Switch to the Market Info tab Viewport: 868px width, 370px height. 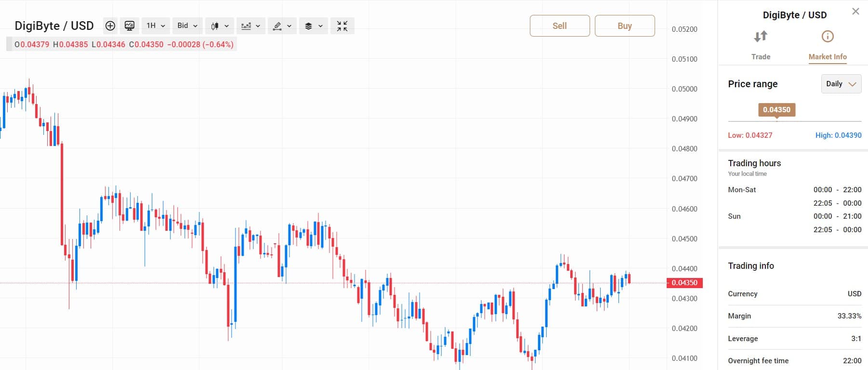tap(828, 46)
